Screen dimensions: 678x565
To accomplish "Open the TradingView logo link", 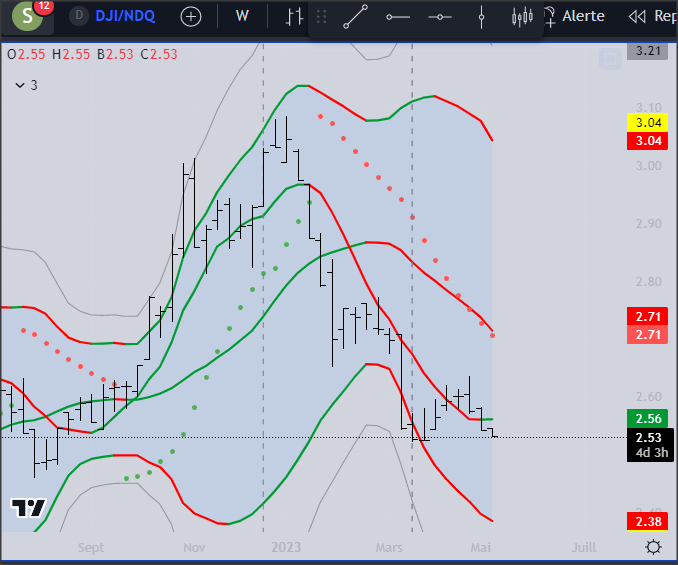I will coord(28,508).
